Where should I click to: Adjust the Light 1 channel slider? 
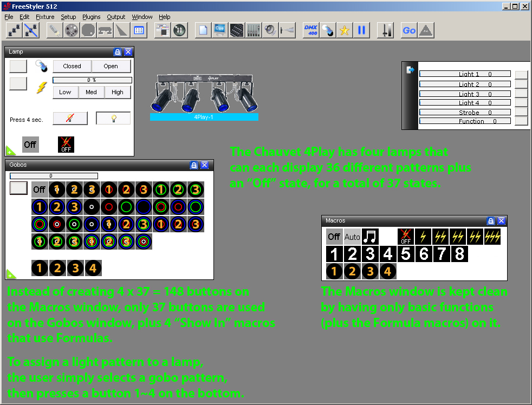465,74
